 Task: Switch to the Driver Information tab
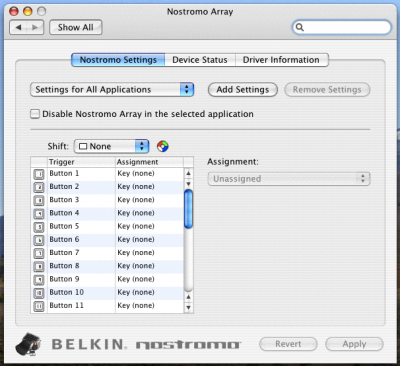click(281, 60)
